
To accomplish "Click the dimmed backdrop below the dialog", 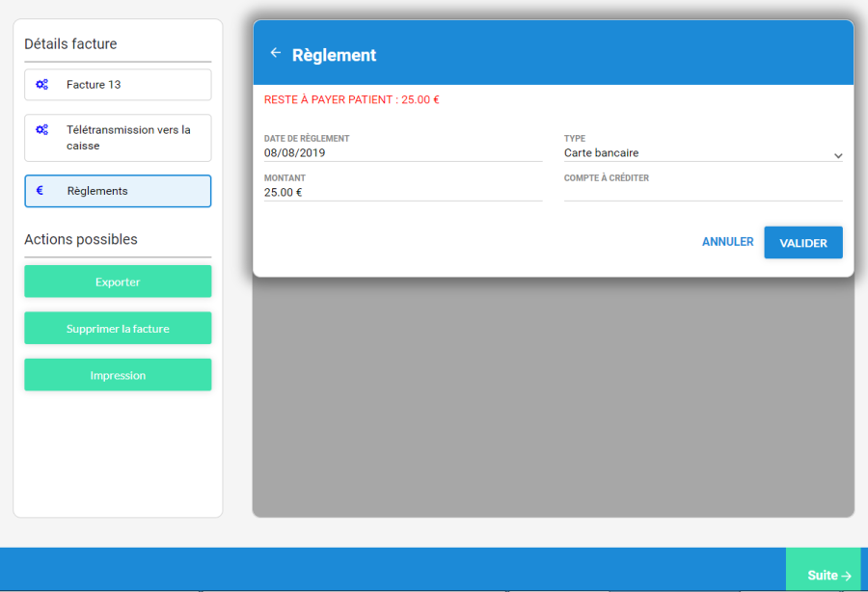I will pyautogui.click(x=553, y=405).
